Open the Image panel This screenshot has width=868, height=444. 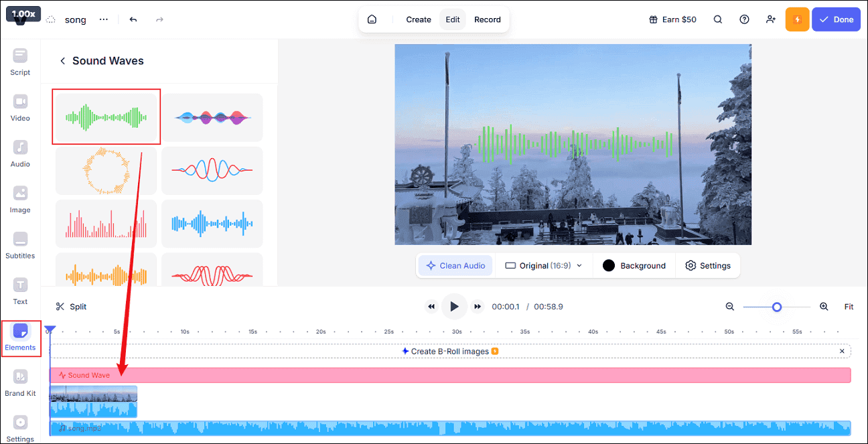tap(20, 200)
